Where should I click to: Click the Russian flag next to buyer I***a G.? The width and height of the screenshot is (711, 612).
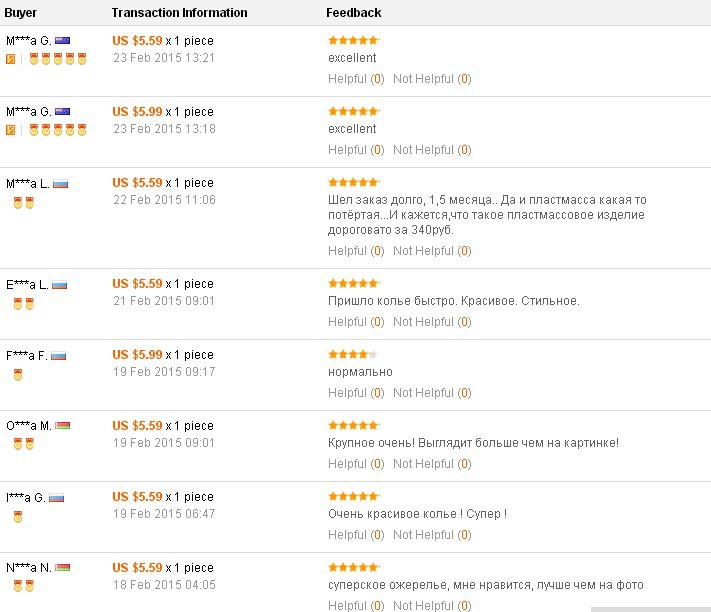56,497
